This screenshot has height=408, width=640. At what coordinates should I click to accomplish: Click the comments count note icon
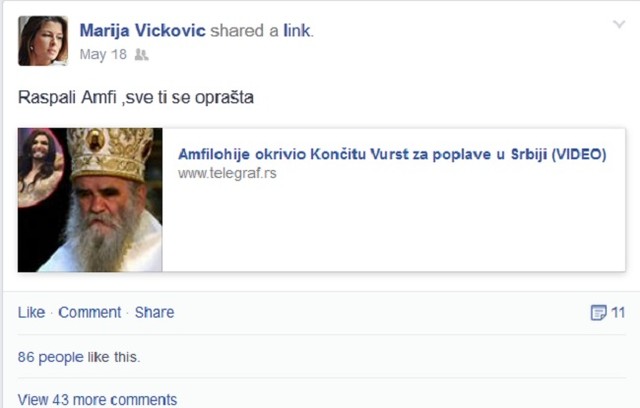point(598,313)
